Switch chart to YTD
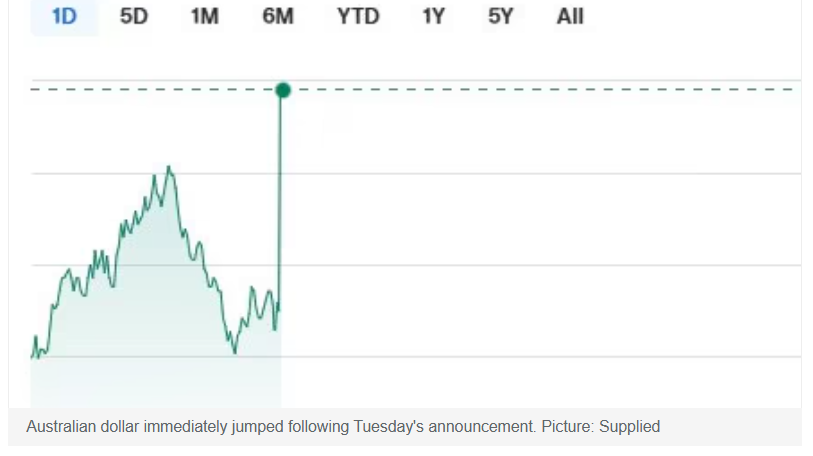813x456 pixels. (x=358, y=17)
